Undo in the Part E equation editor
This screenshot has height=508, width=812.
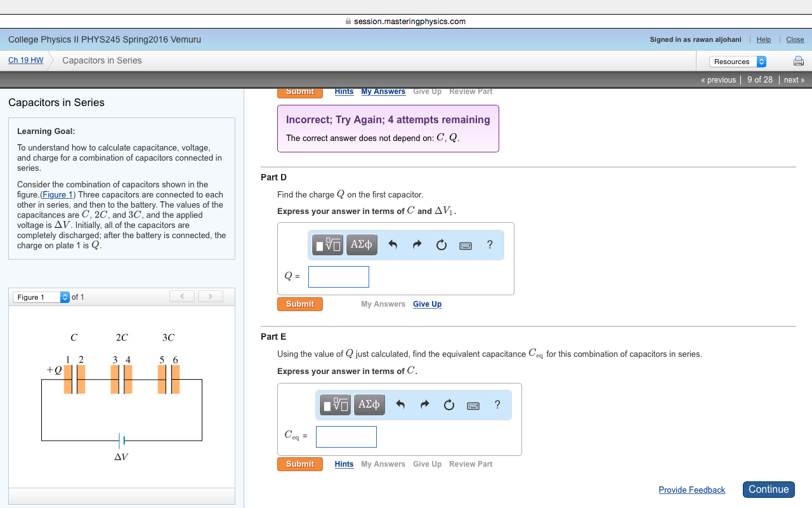(x=400, y=404)
